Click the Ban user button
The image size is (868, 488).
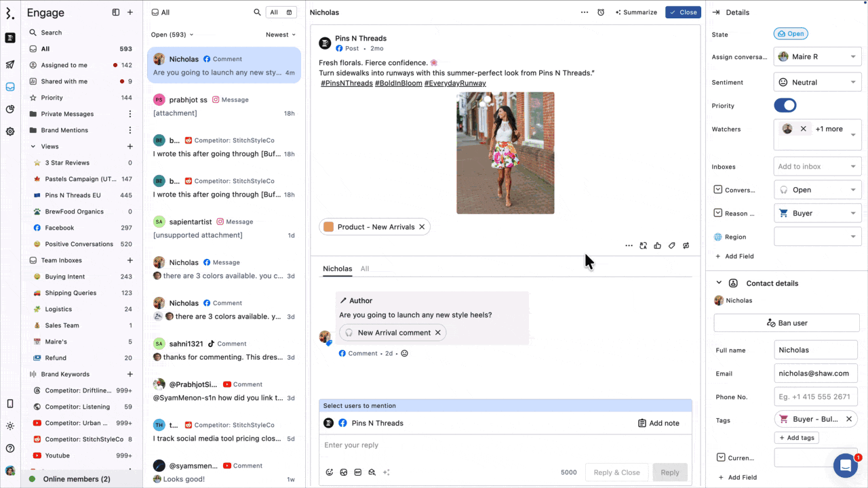click(787, 323)
